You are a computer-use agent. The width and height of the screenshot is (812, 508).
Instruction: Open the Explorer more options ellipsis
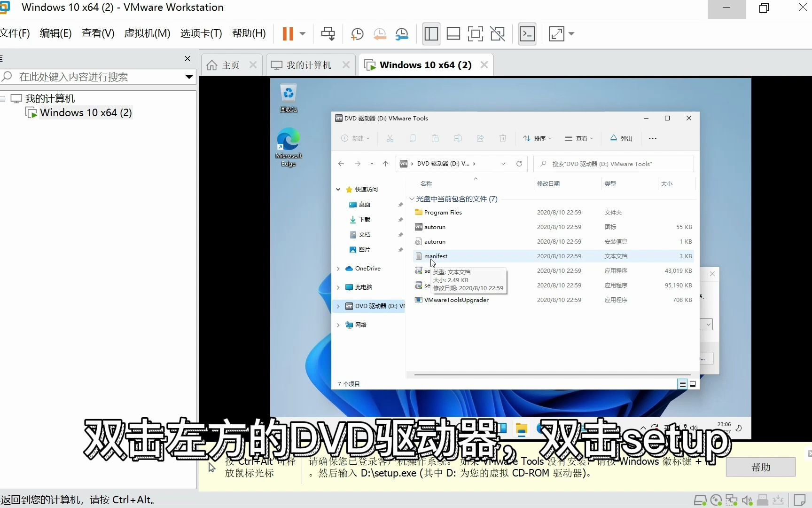(652, 138)
